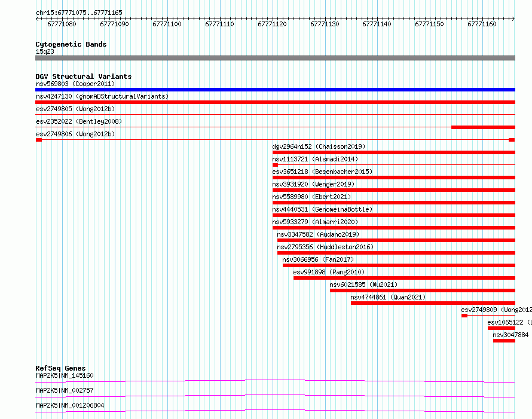532x419 pixels.
Task: Click ruler position 67771160
Action: (x=482, y=24)
